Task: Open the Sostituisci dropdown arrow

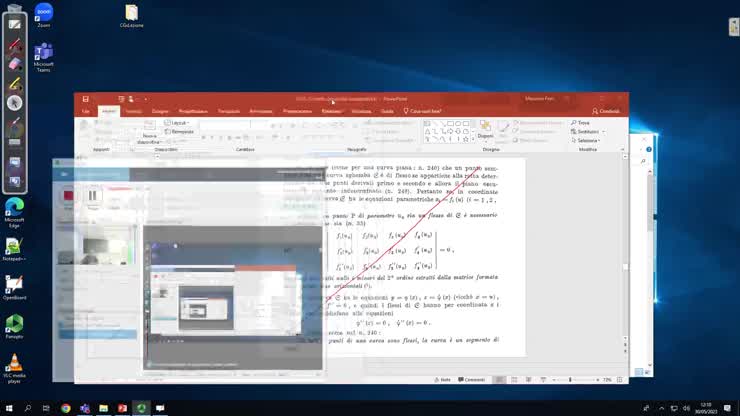Action: (x=604, y=132)
